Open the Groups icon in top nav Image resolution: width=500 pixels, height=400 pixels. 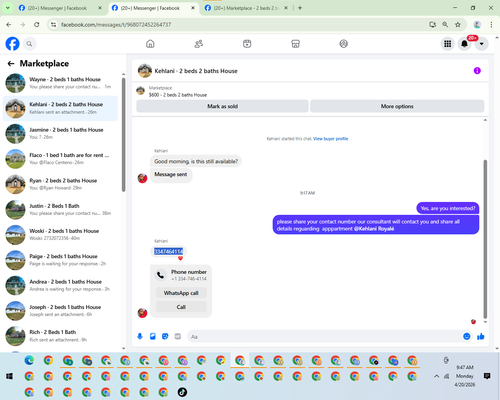pyautogui.click(x=344, y=44)
